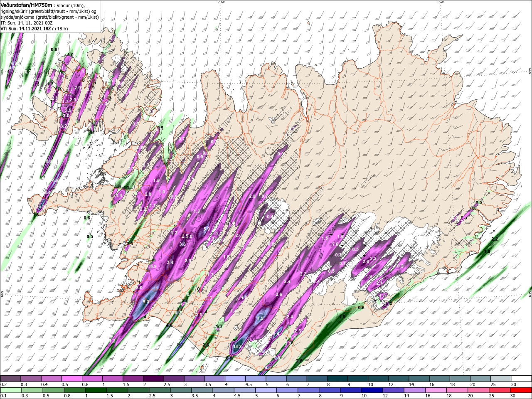The width and height of the screenshot is (532, 399).
Task: Click the 'IT: Sun. 14. 11. 2021 00Z' line
Action: point(26,23)
